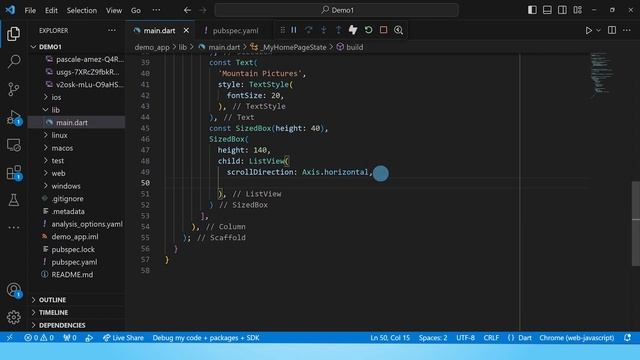Viewport: 640px width, 360px height.
Task: Expand the macos folder
Action: (62, 148)
